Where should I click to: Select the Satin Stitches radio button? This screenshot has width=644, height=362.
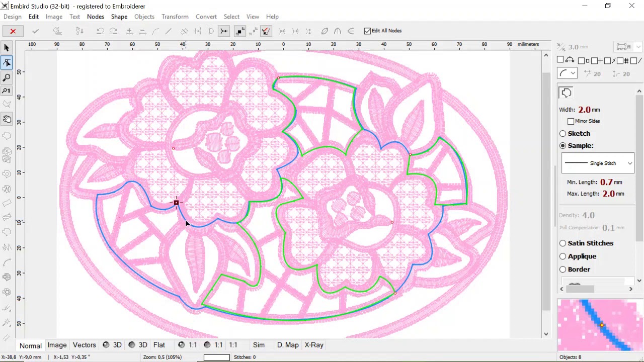pyautogui.click(x=562, y=243)
